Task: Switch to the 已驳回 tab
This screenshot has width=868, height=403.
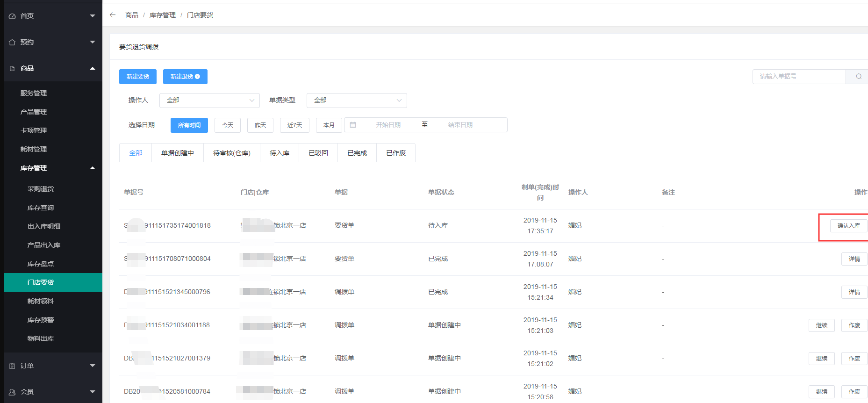Action: click(318, 153)
